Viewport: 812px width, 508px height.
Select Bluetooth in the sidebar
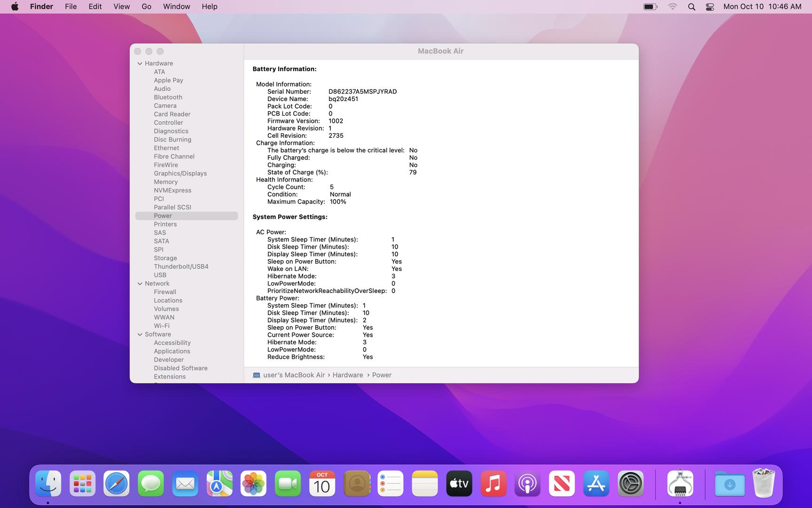coord(168,97)
